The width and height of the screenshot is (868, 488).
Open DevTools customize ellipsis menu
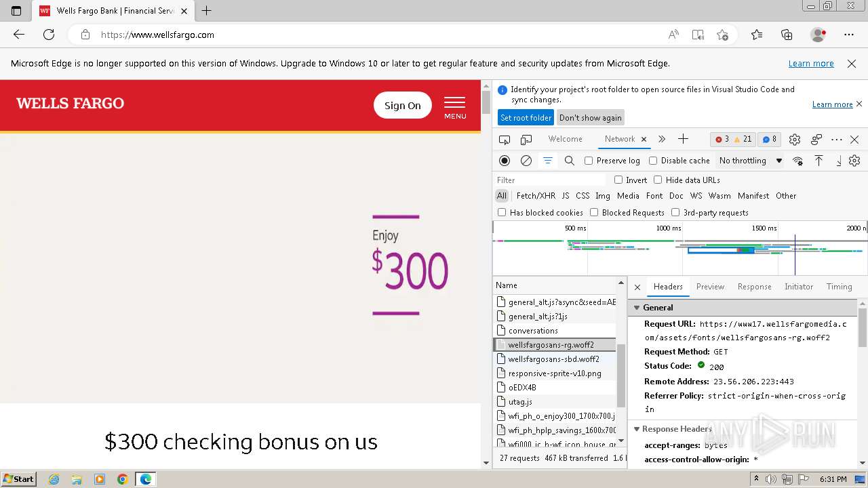pyautogui.click(x=837, y=140)
